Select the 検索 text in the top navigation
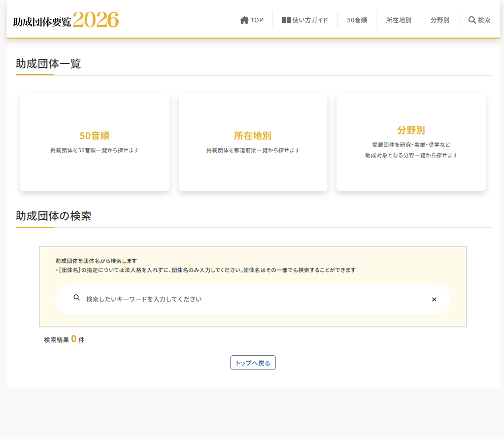 pyautogui.click(x=484, y=20)
